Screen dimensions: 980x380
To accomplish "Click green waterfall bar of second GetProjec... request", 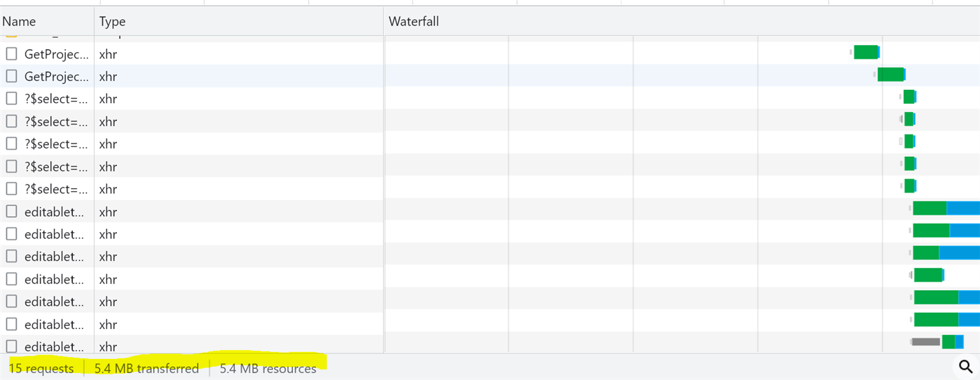I will pos(891,75).
